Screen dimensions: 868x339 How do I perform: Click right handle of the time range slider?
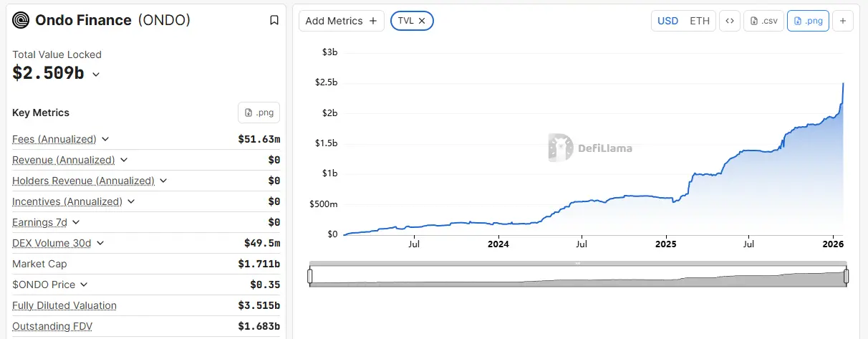tap(846, 276)
